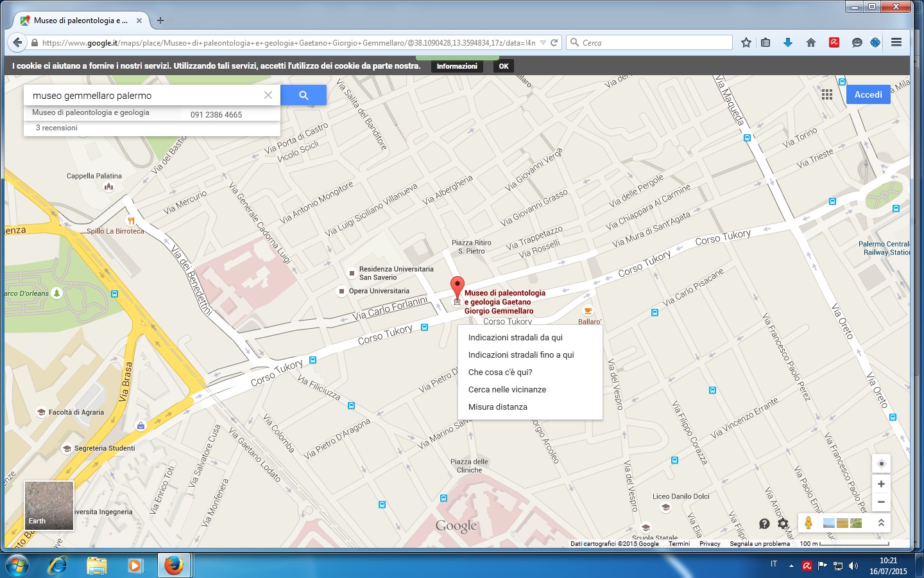Screen dimensions: 924x578
Task: Open the 3 recensioni link
Action: point(56,128)
